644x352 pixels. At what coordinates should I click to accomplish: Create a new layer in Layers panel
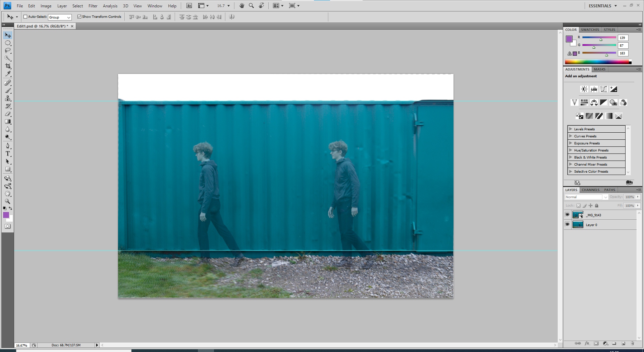[x=623, y=343]
